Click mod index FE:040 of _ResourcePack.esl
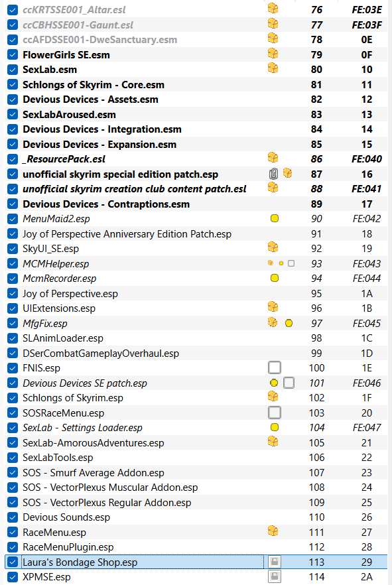The width and height of the screenshot is (392, 585). coord(367,159)
